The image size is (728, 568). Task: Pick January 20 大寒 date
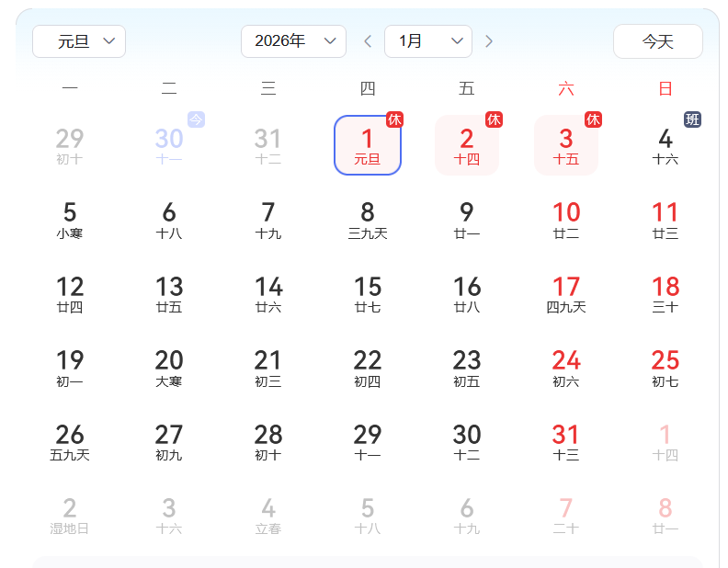169,368
